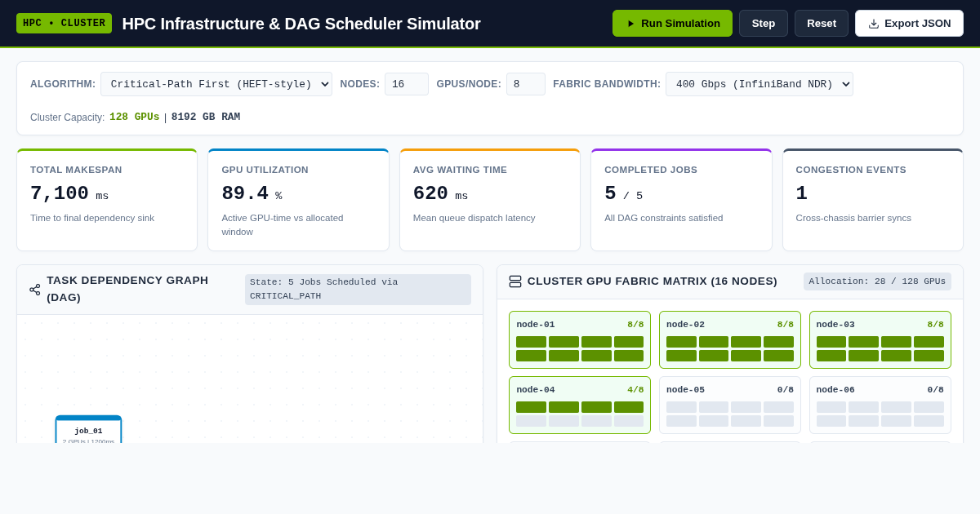Click the 7,100 ms makespan value
Viewport: 980px width, 514px height.
pos(69,194)
